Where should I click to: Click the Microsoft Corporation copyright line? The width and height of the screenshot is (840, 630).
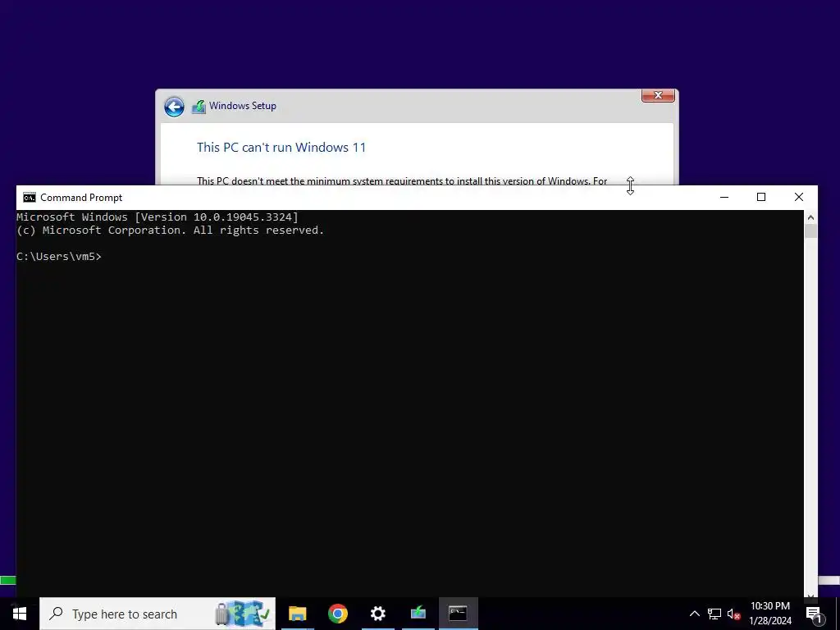tap(171, 231)
